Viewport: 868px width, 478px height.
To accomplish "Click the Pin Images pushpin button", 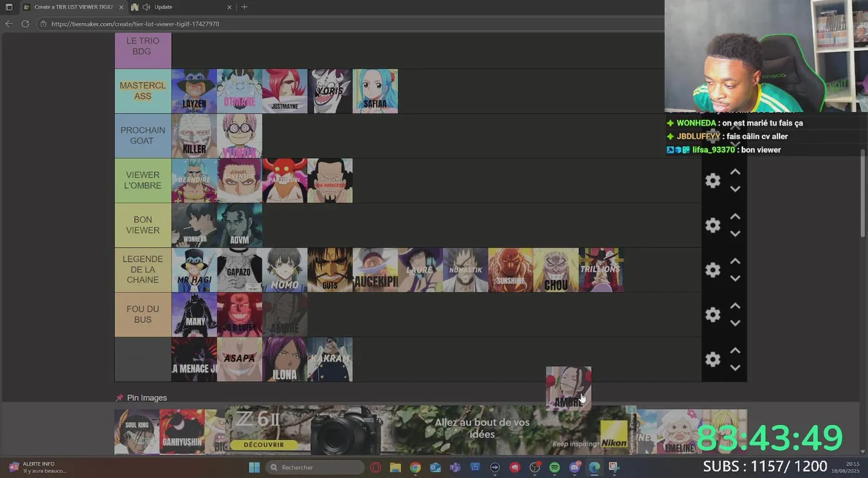I will tap(141, 398).
